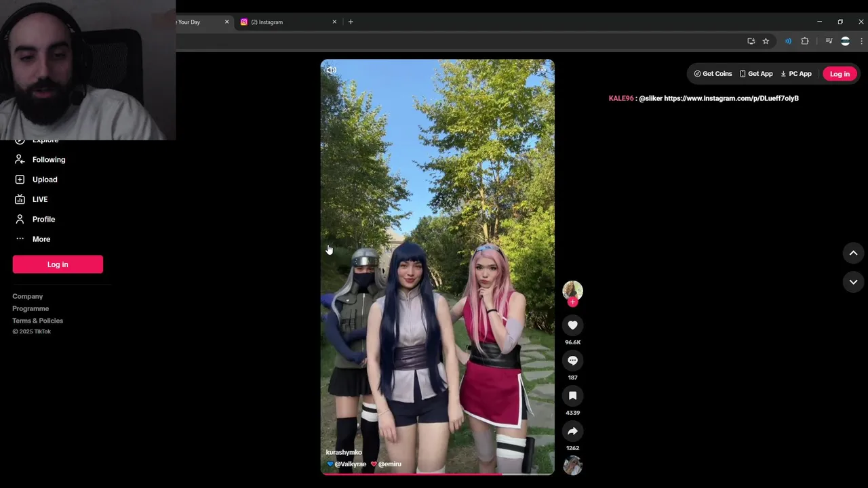This screenshot has height=488, width=868.
Task: Click the 1262 shares count
Action: tap(572, 448)
